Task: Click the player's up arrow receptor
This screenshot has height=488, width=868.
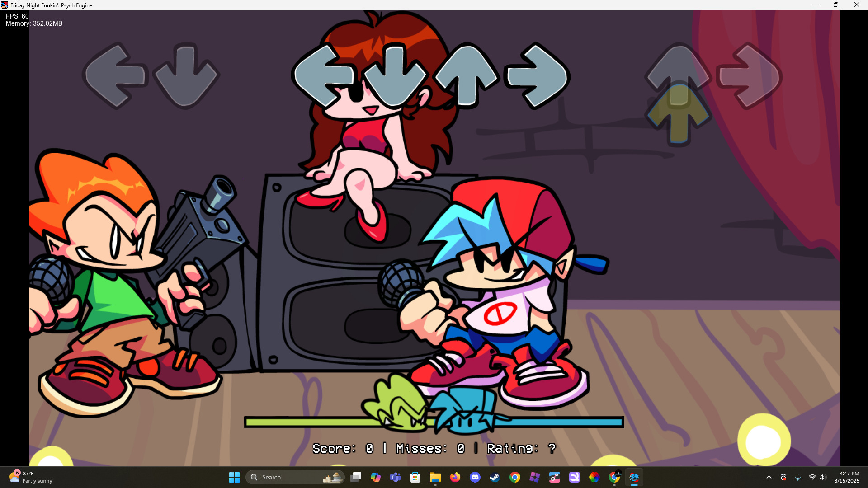Action: click(x=467, y=75)
